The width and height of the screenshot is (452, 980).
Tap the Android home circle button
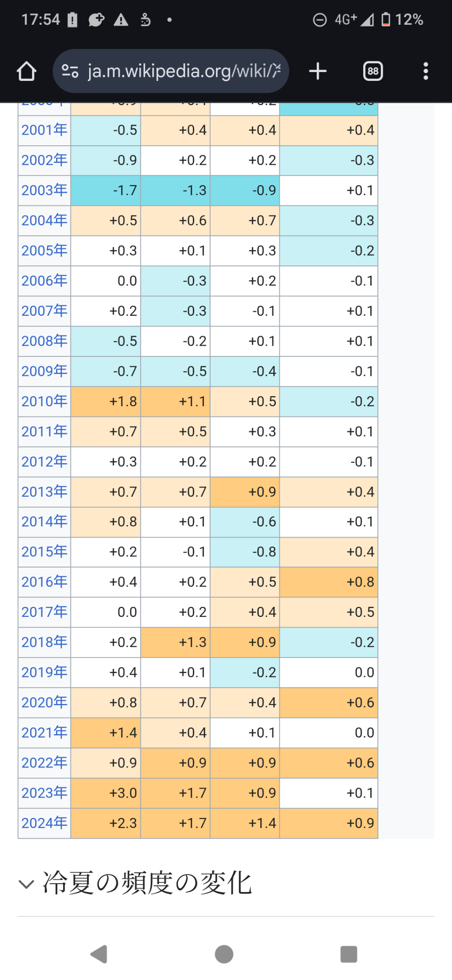tap(224, 954)
